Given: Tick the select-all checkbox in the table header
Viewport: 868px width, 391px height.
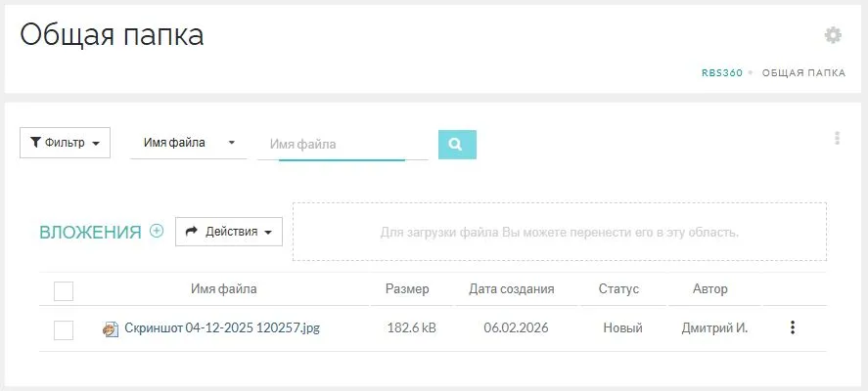Looking at the screenshot, I should 64,290.
